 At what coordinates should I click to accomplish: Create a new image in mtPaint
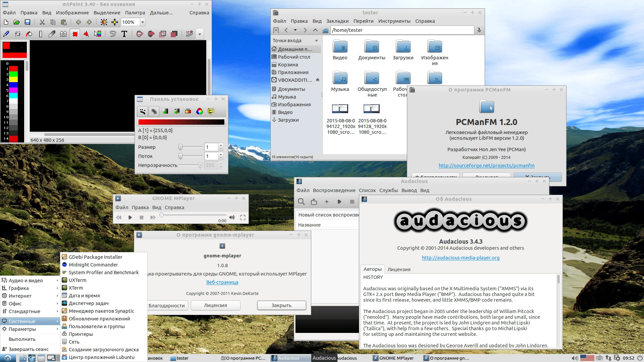click(x=6, y=22)
